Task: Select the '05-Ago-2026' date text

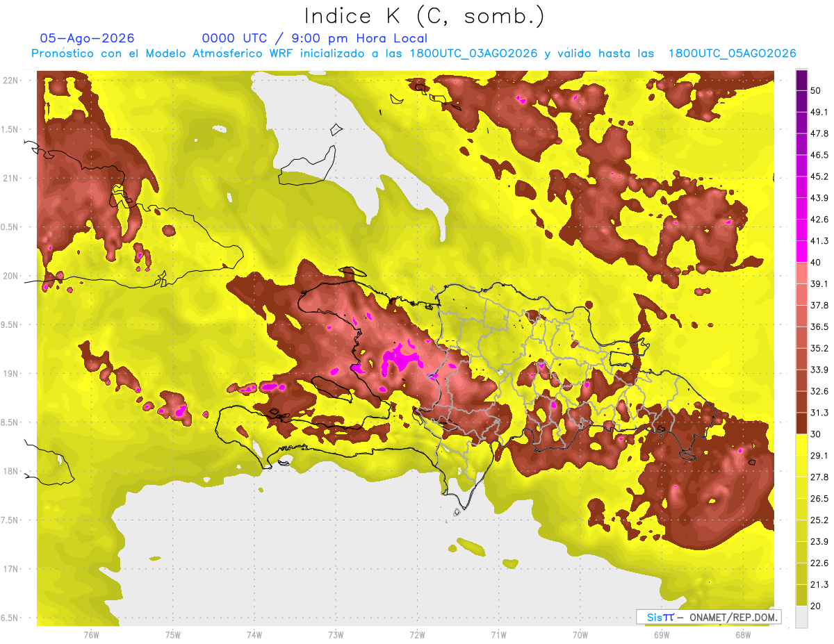Action: tap(87, 38)
